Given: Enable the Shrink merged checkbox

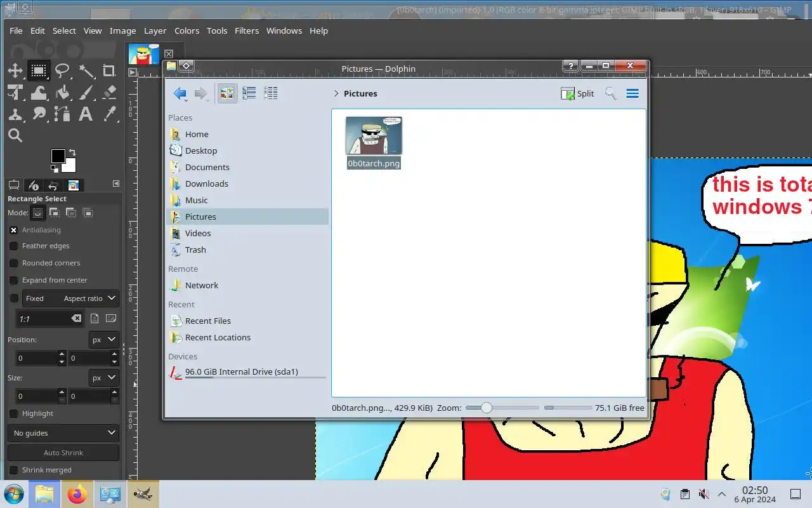Looking at the screenshot, I should [13, 470].
